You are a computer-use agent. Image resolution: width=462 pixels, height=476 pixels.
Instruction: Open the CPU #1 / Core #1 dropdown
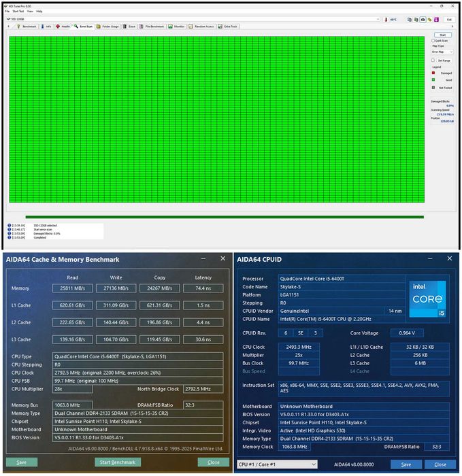(278, 464)
